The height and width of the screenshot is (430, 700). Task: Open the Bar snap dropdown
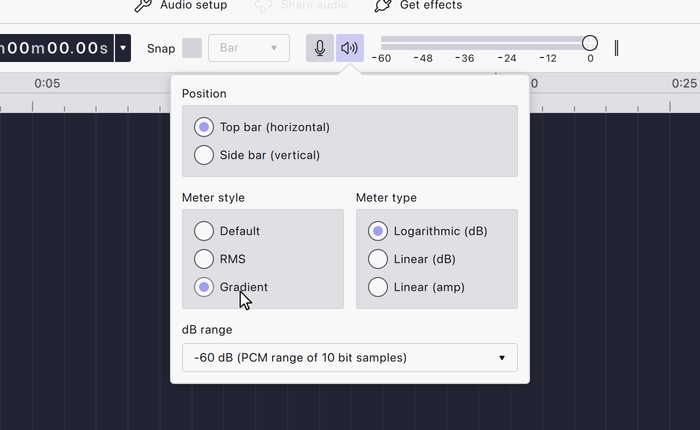coord(249,48)
